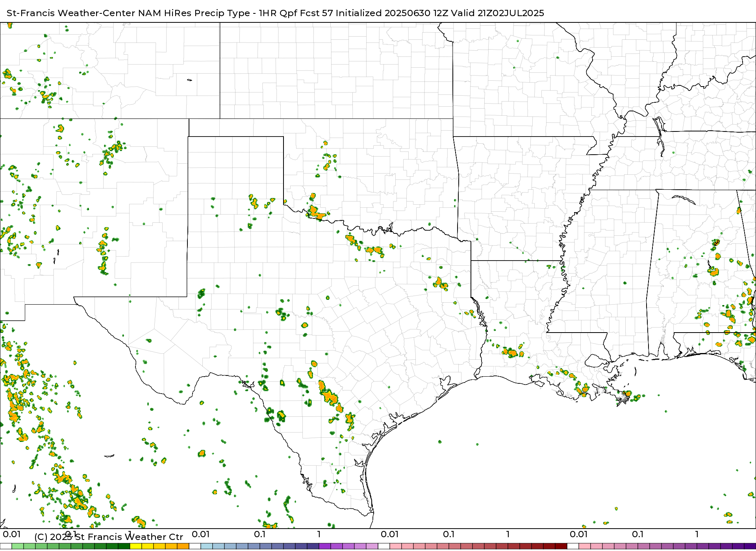Viewport: 756px width, 551px height.
Task: Click the '0.01' label above the red scale
Action: point(390,534)
